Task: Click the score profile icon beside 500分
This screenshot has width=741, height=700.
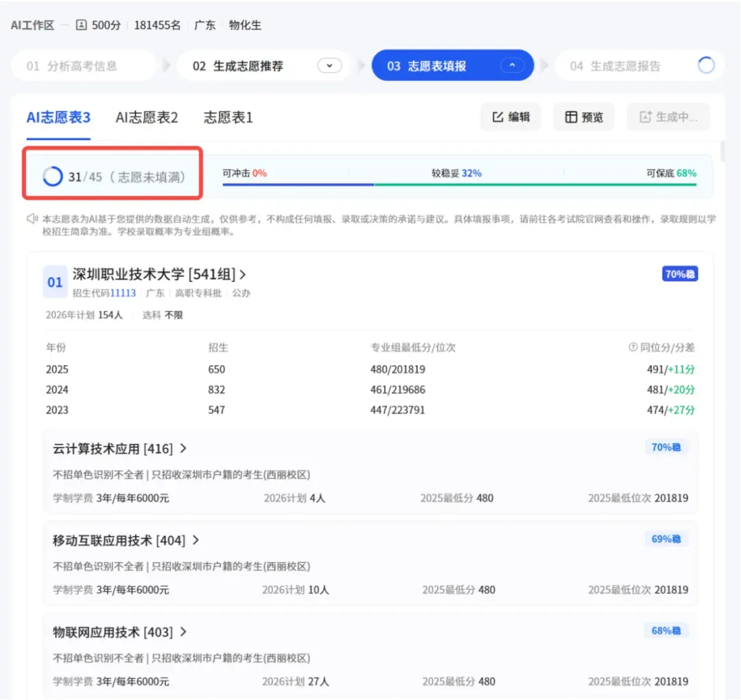Action: tap(81, 25)
